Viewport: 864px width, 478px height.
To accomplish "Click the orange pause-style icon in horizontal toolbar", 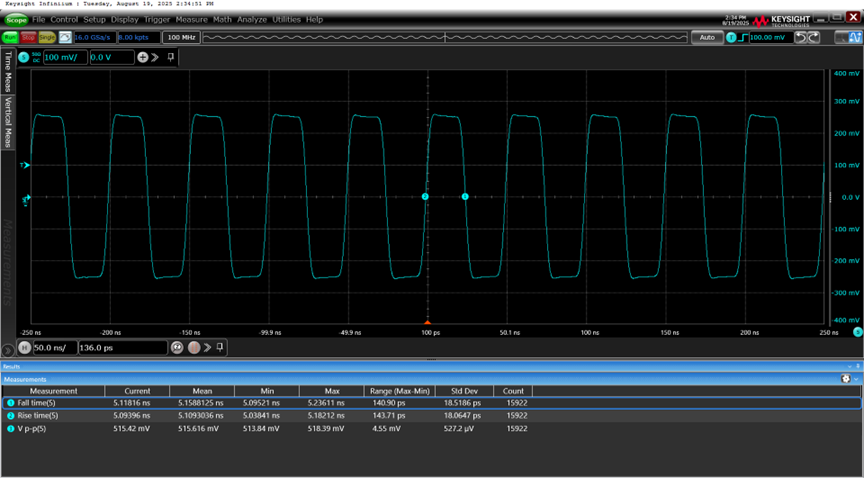I will point(193,347).
